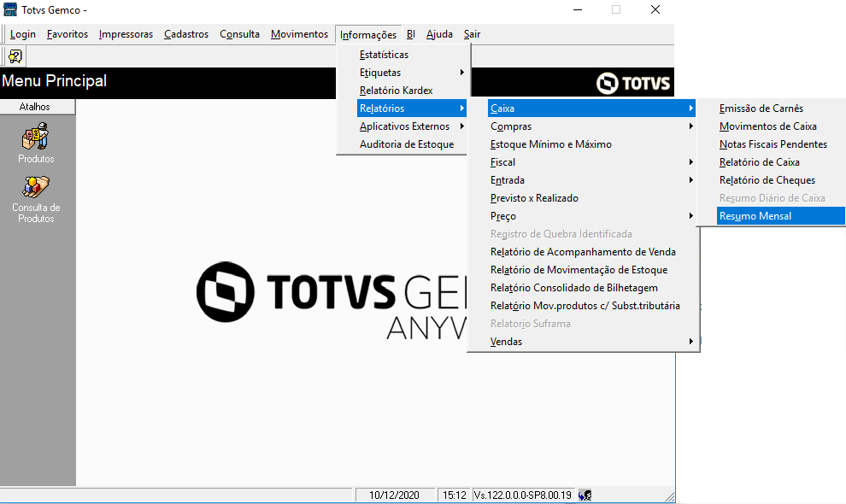Open the BI menu
The width and height of the screenshot is (846, 504).
point(410,34)
